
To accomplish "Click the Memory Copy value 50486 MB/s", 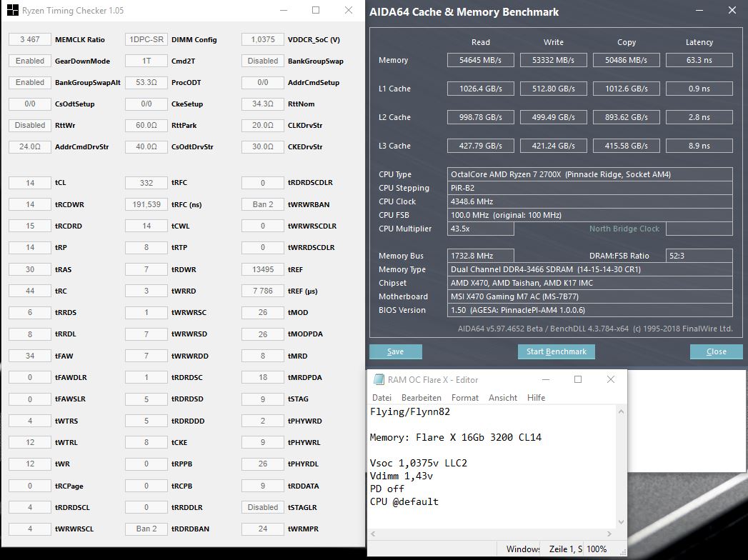I will (x=627, y=60).
